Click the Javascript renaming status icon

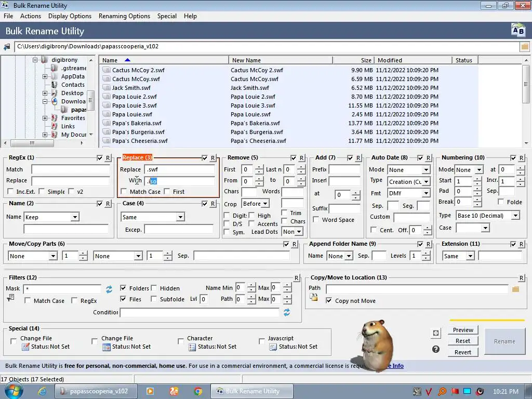coord(273,347)
